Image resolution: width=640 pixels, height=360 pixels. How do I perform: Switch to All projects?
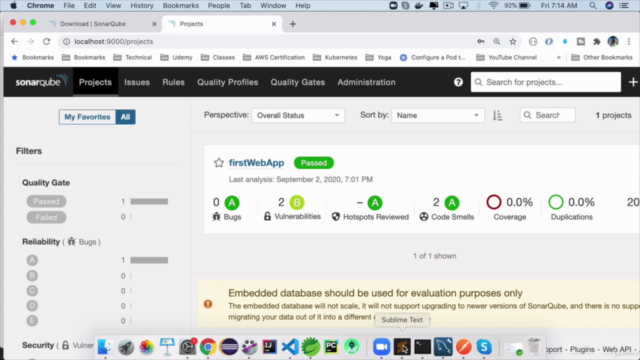pos(125,117)
